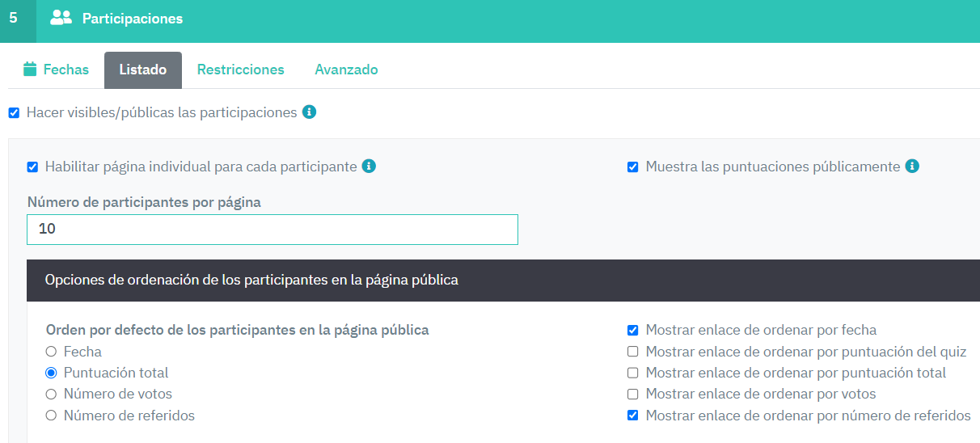Enable Mostrar enlace de ordenar por puntuación del quiz

(x=633, y=352)
